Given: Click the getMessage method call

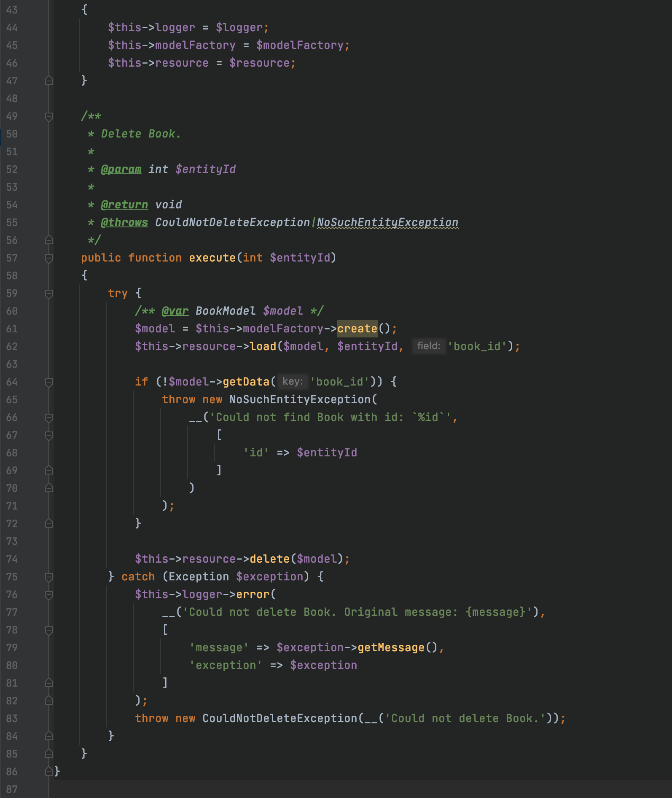Looking at the screenshot, I should pos(391,647).
